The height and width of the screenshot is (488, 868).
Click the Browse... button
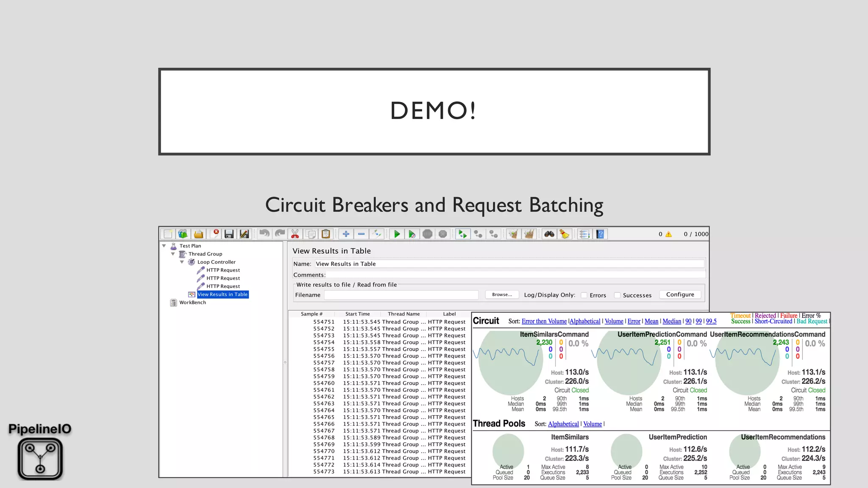click(502, 294)
